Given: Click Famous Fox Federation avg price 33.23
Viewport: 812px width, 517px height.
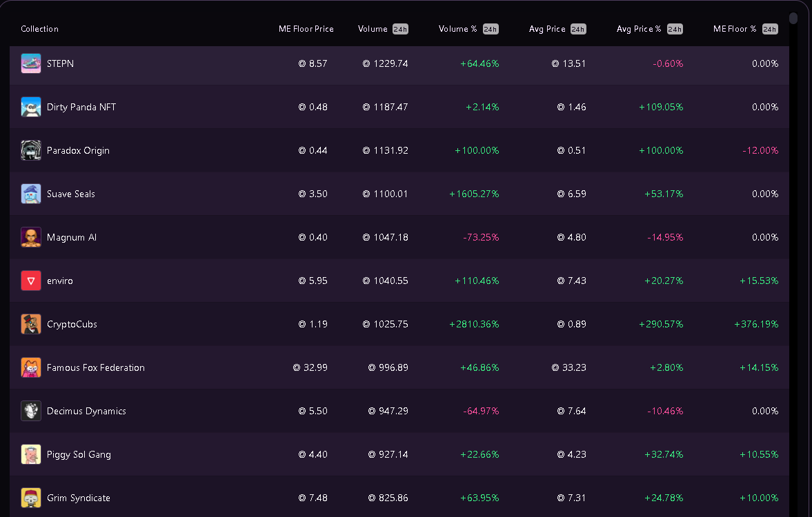Looking at the screenshot, I should [x=569, y=368].
